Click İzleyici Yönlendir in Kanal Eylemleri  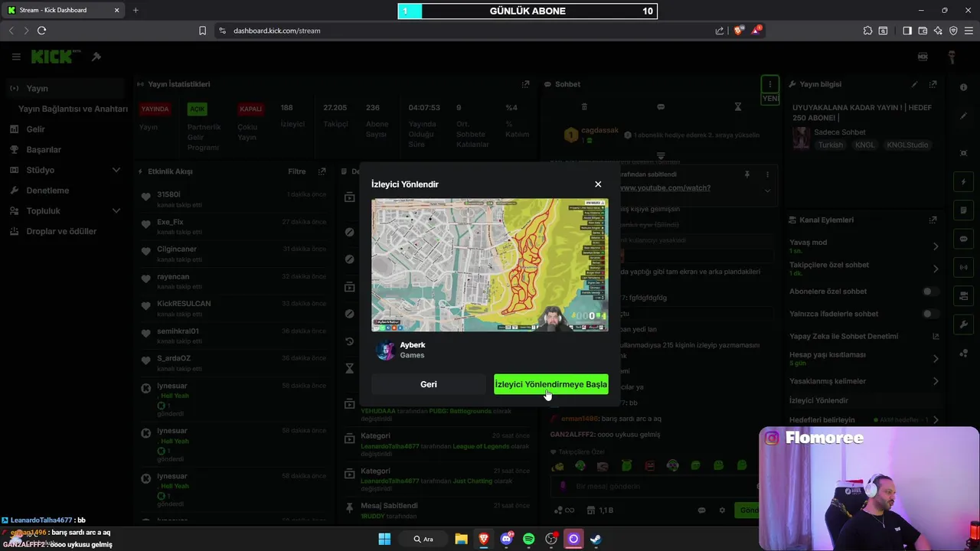[x=819, y=400]
